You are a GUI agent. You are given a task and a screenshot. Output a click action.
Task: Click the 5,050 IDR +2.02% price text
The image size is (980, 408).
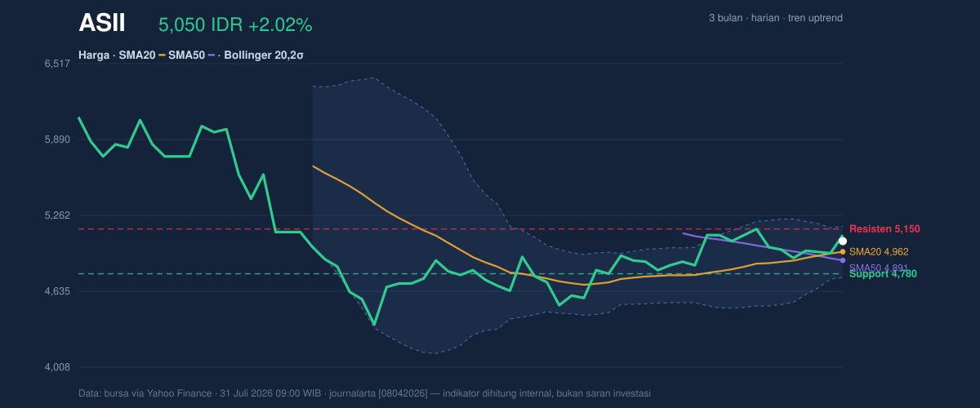coord(235,25)
